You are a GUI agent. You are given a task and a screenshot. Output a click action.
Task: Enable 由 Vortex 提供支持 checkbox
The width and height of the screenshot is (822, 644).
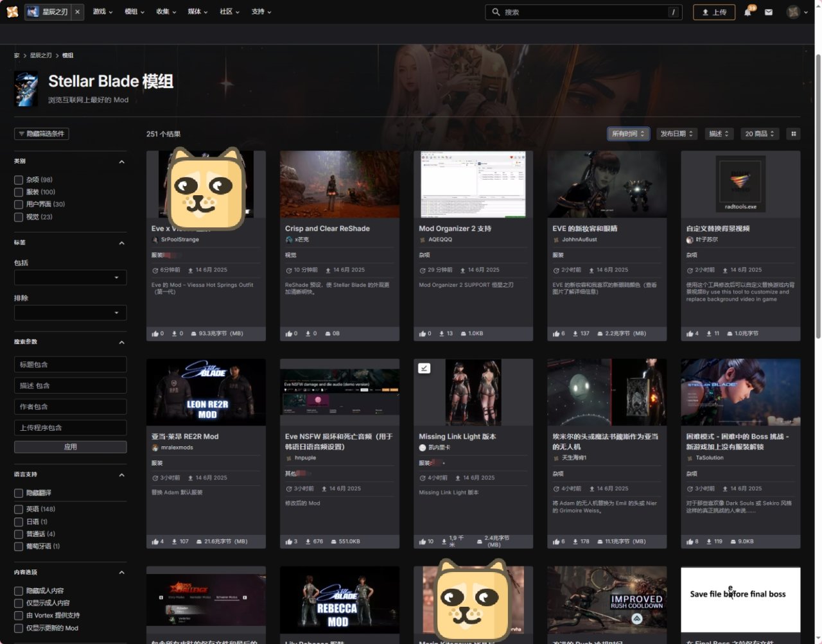tap(19, 616)
